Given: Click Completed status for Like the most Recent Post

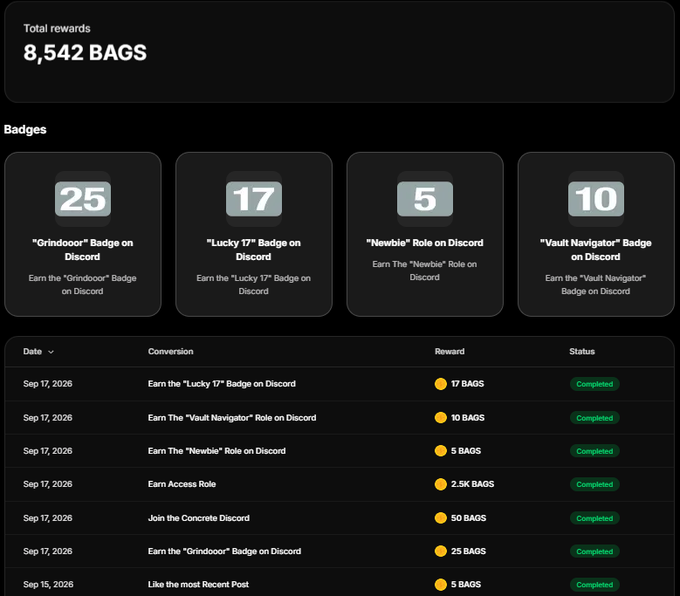Looking at the screenshot, I should [x=594, y=585].
